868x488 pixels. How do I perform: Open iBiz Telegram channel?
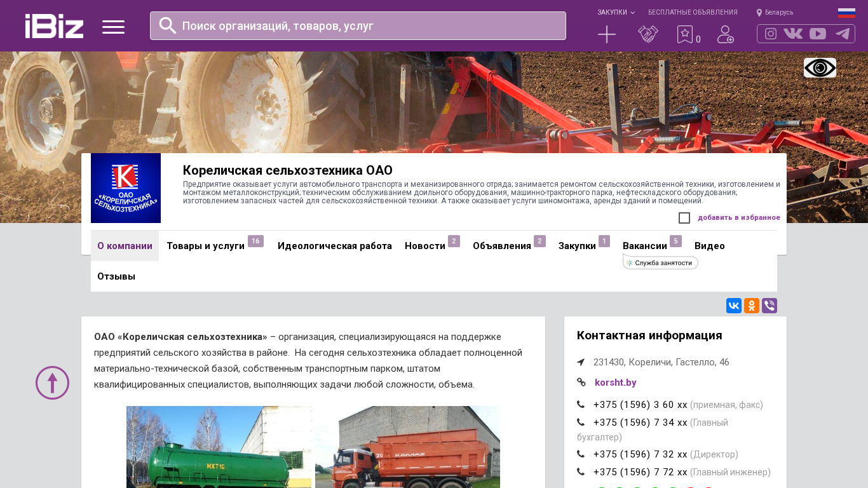coord(843,34)
